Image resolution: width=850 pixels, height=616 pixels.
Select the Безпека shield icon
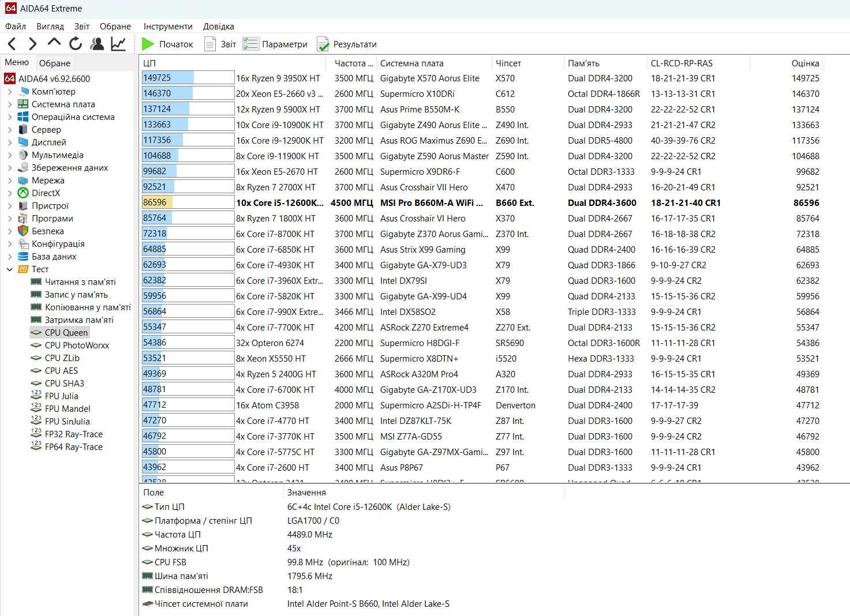coord(23,231)
